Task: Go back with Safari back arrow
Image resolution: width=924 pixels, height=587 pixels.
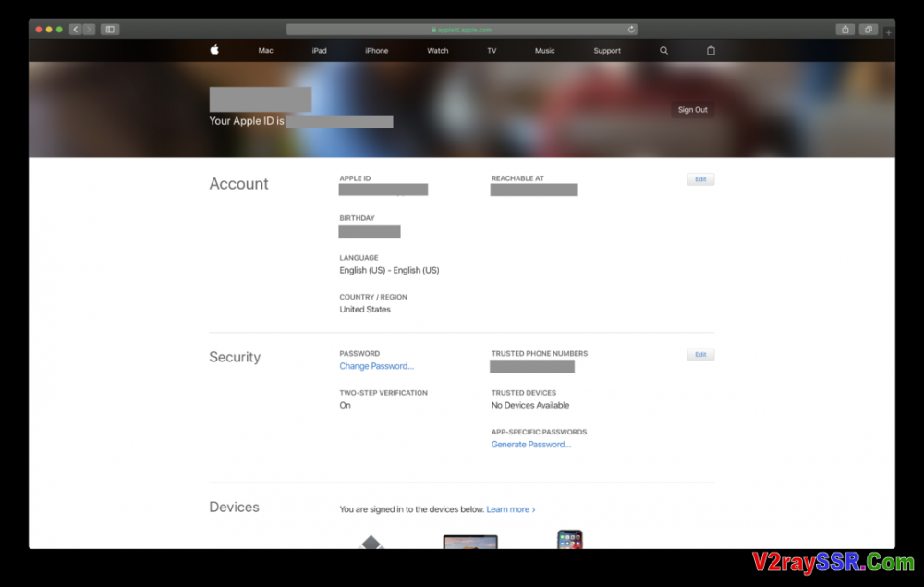Action: (x=76, y=30)
